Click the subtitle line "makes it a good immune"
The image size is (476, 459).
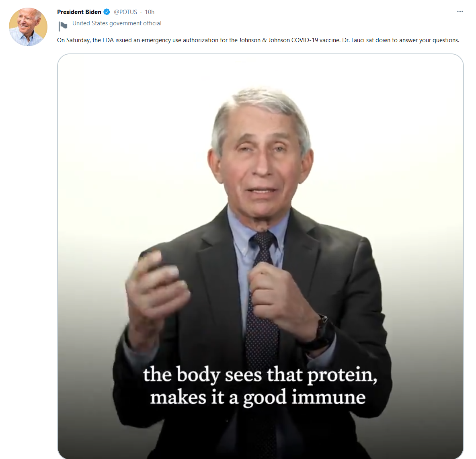(258, 398)
